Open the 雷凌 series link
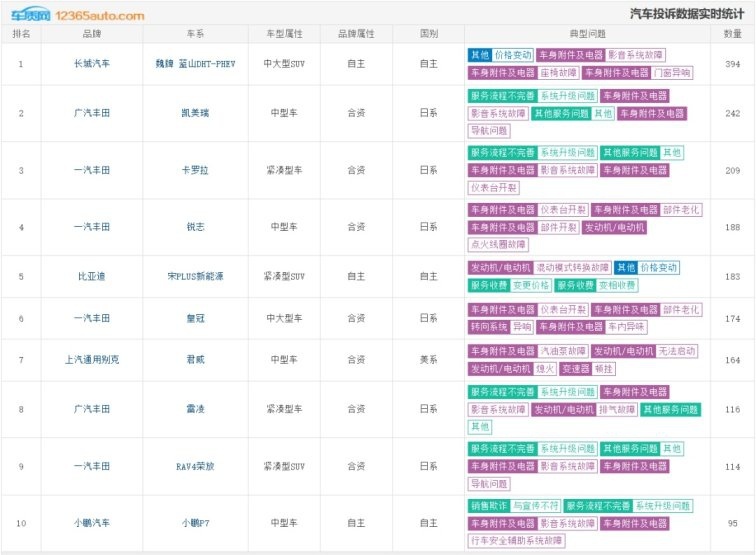The width and height of the screenshot is (756, 555). pos(195,409)
